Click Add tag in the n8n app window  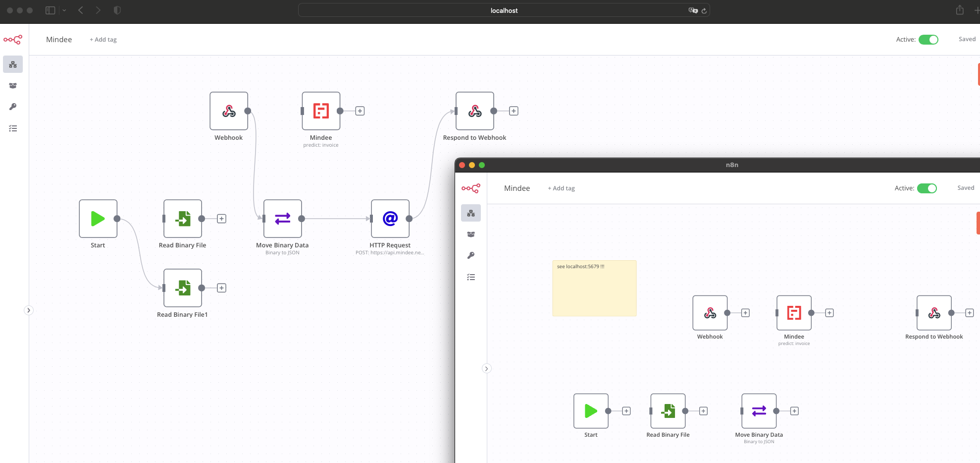(561, 188)
